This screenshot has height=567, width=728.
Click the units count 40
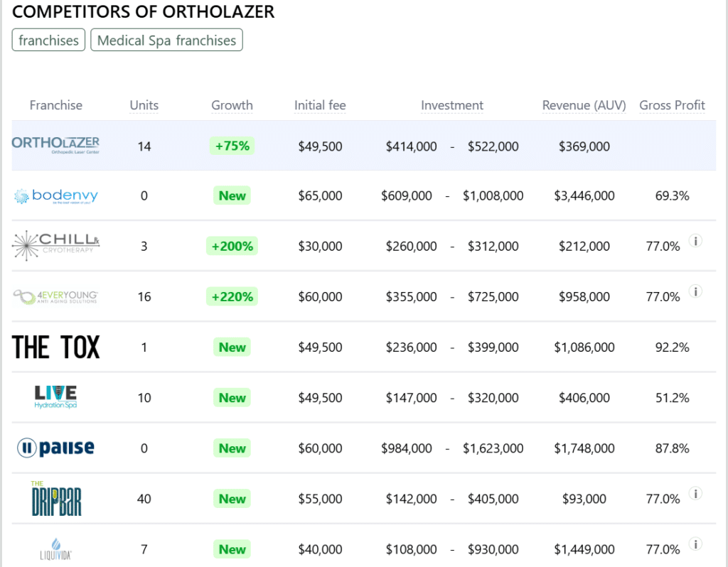click(144, 499)
